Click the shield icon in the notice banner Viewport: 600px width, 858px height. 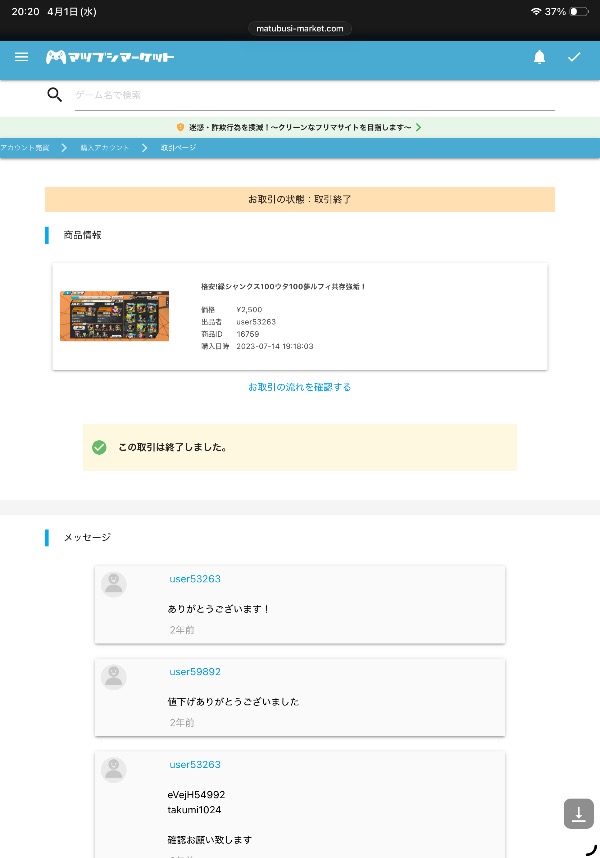[180, 128]
